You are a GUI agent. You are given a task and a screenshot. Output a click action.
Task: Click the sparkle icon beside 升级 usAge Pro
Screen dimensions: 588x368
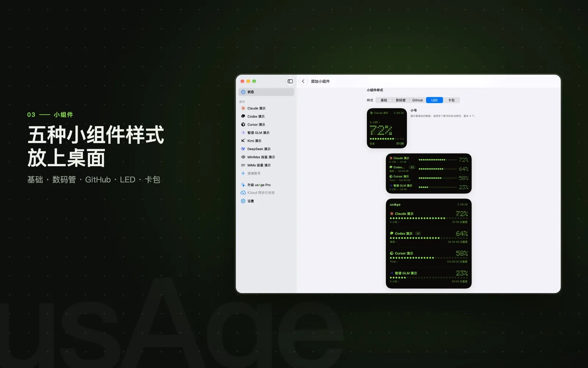pyautogui.click(x=243, y=185)
